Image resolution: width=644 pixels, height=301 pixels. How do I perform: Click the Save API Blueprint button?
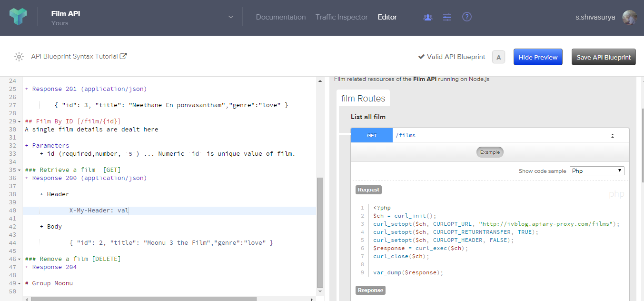(604, 57)
